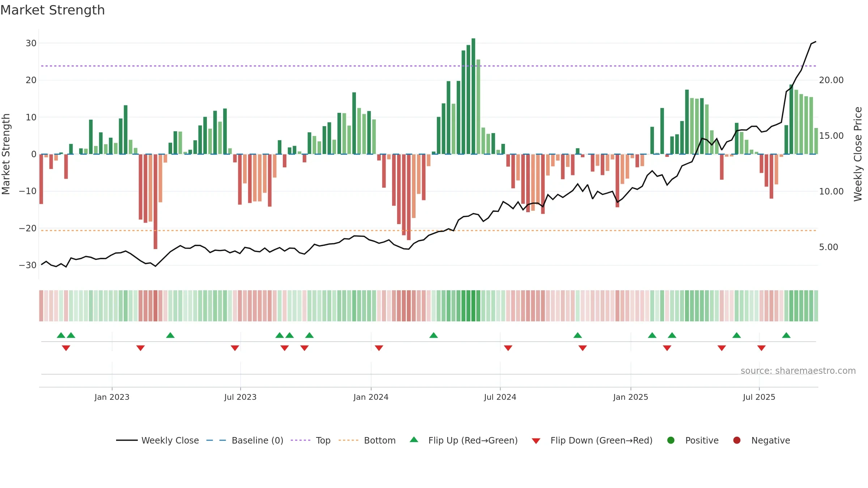Toggle the Top legend label
The height and width of the screenshot is (488, 868).
pos(323,440)
